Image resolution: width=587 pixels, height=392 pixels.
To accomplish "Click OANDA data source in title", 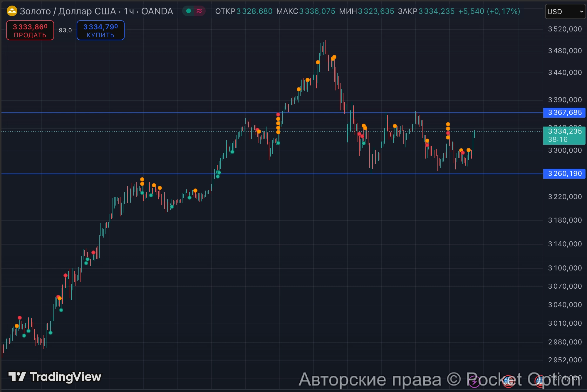I will [x=157, y=11].
